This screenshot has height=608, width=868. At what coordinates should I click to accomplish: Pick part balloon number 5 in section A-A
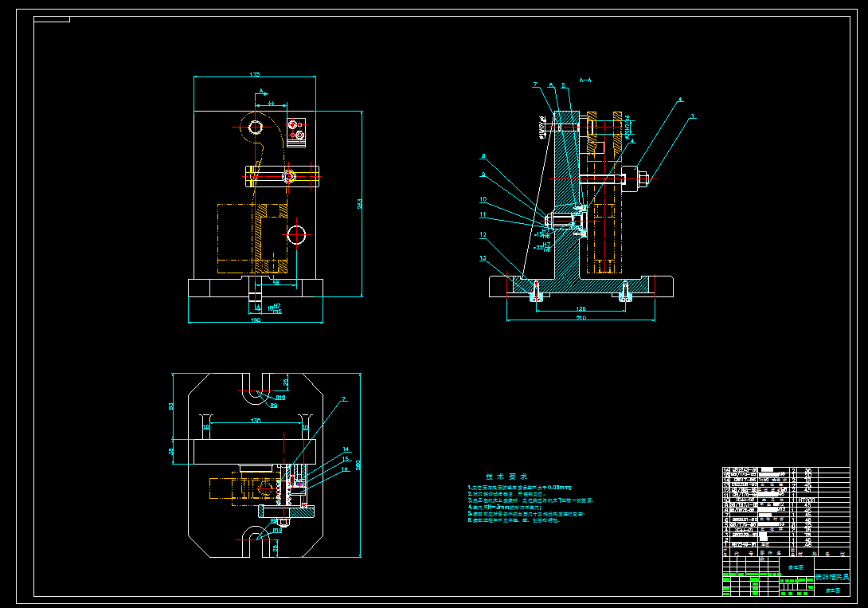click(564, 86)
